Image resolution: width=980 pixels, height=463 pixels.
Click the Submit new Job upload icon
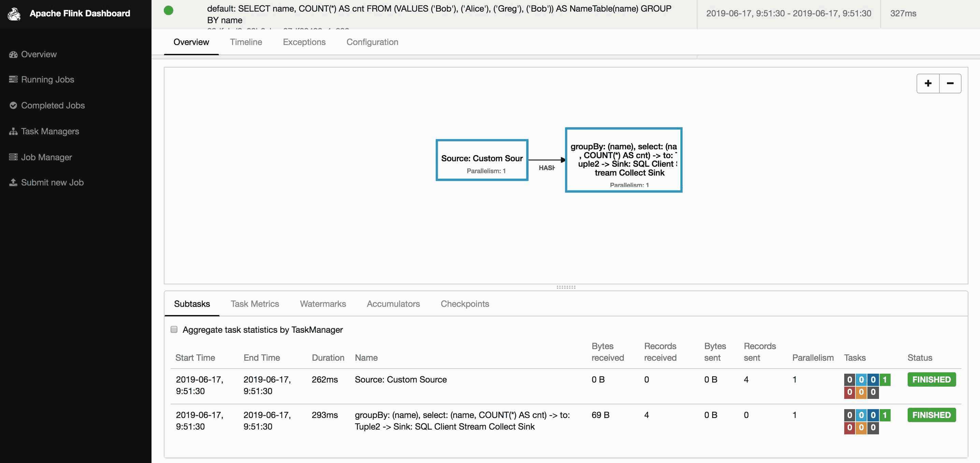(x=13, y=182)
